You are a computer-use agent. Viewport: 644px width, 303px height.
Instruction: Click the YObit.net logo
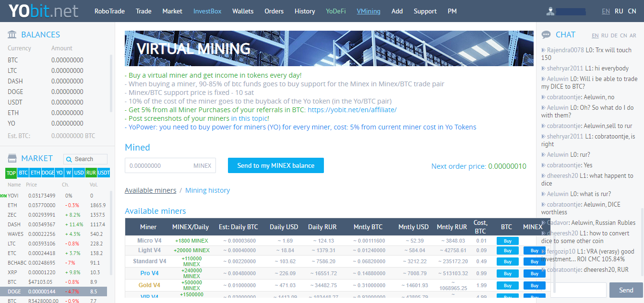tap(44, 11)
